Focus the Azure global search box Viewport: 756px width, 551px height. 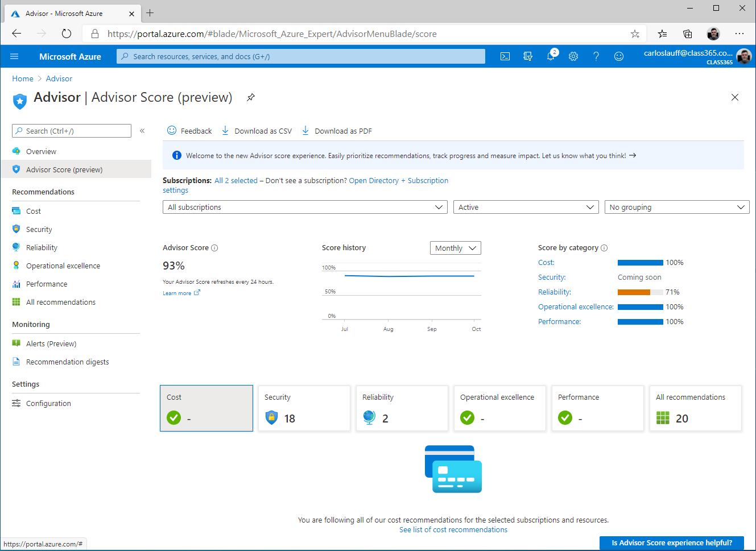(x=301, y=56)
